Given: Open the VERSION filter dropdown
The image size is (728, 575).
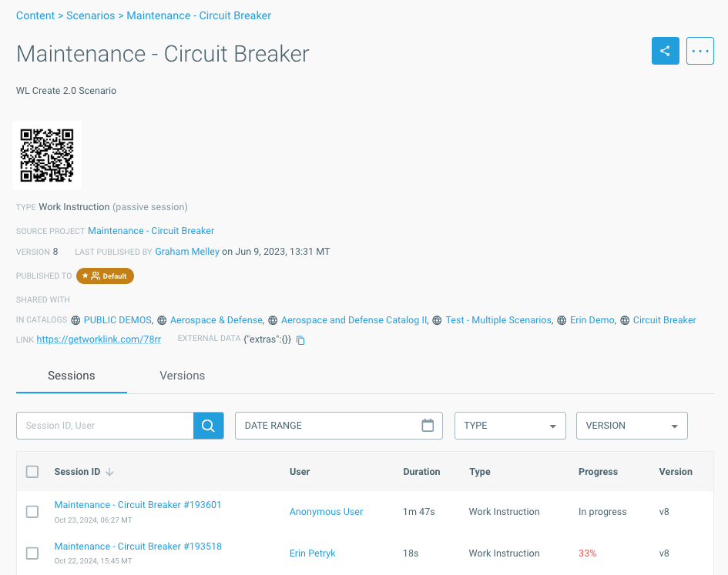Looking at the screenshot, I should point(632,426).
